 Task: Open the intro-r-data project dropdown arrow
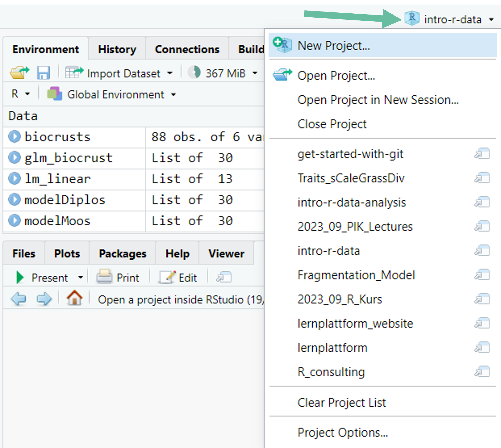click(x=491, y=19)
